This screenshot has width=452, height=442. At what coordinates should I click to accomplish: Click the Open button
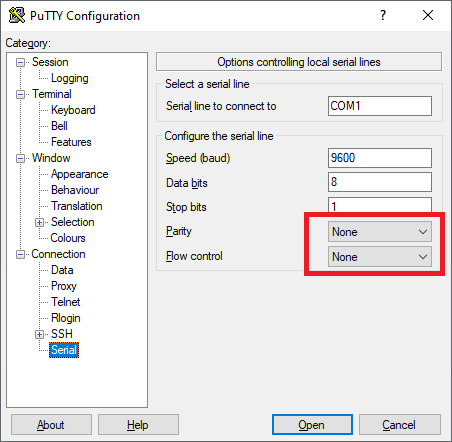[x=312, y=425]
